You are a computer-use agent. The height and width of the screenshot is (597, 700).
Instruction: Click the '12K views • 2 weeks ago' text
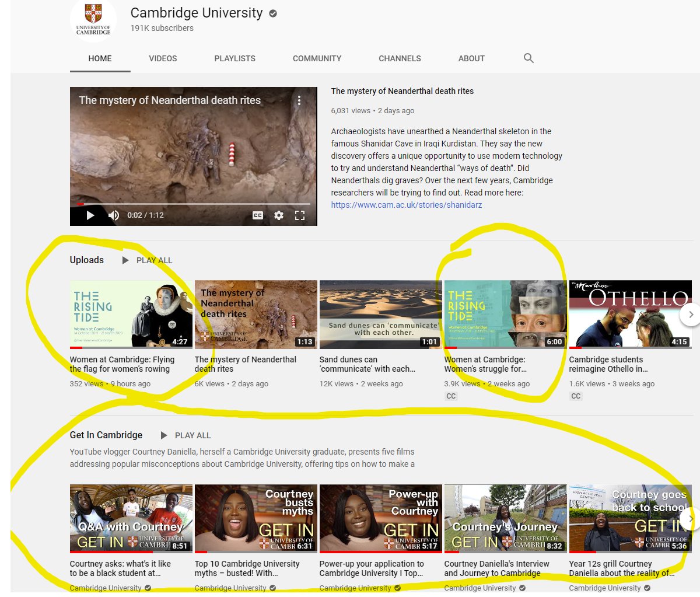click(361, 384)
